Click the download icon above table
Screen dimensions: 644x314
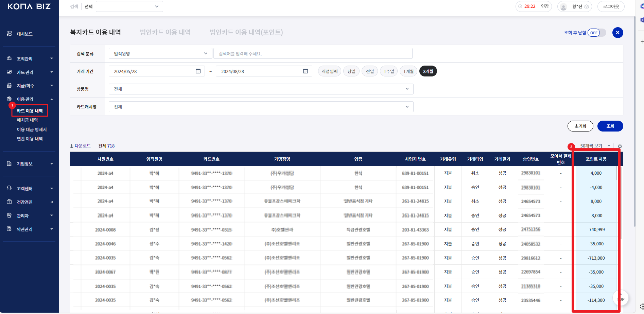click(72, 146)
